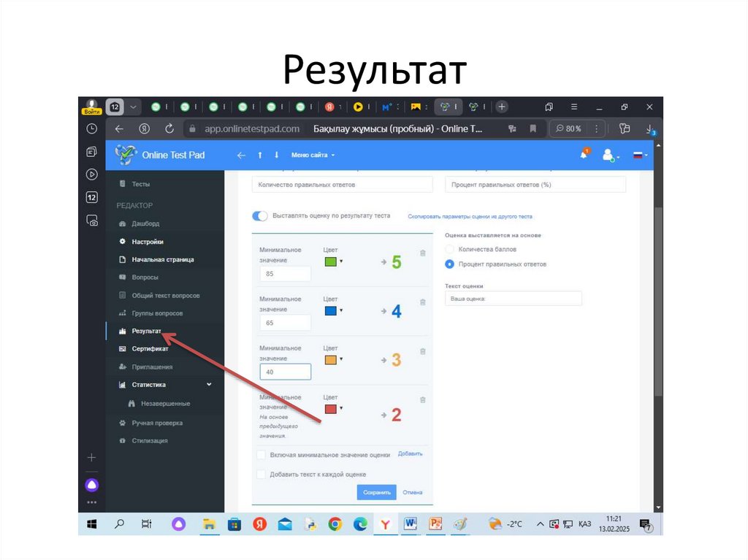This screenshot has height=560, width=748.
Task: Click the 'Добавить' link
Action: 411,453
